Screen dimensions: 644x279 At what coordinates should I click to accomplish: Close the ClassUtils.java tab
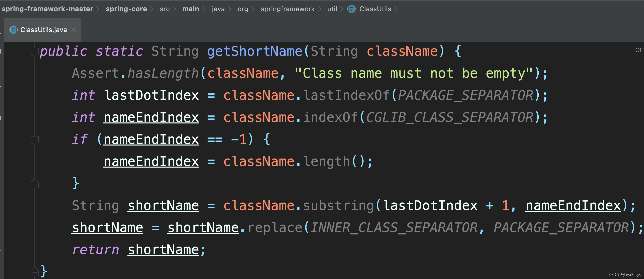(x=74, y=30)
